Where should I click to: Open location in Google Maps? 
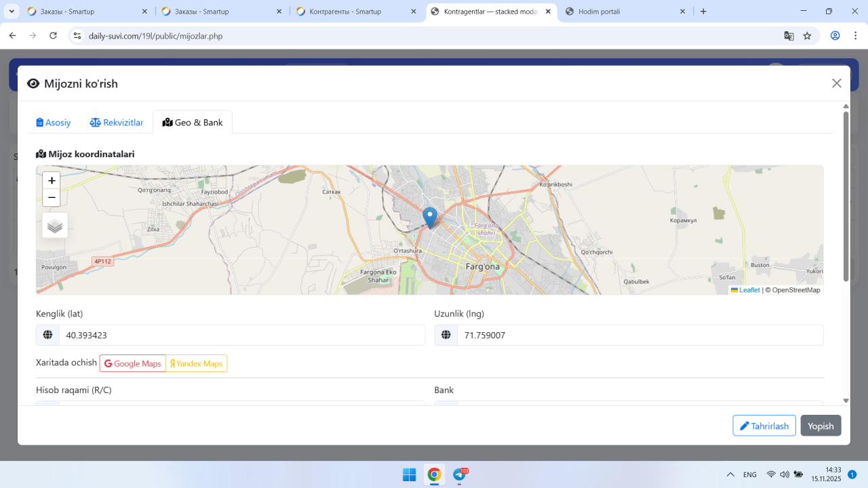point(133,363)
